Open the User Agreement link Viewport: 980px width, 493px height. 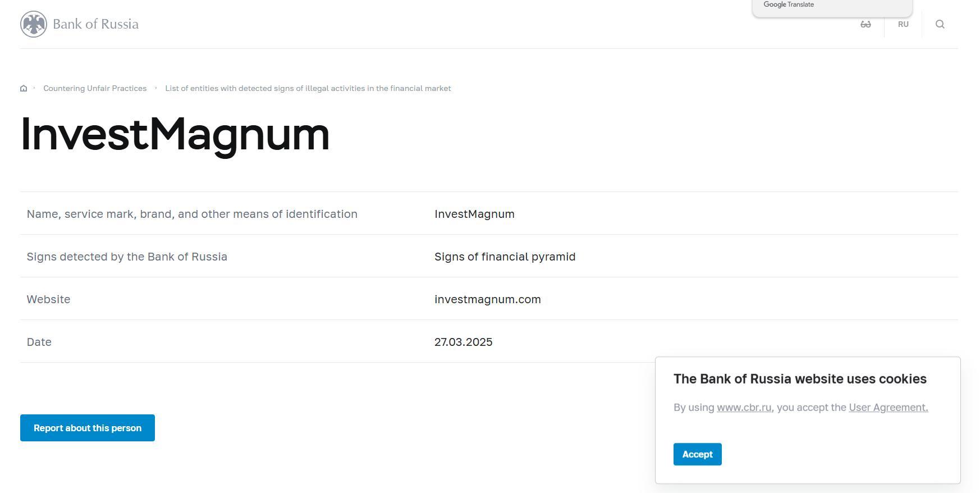(888, 408)
